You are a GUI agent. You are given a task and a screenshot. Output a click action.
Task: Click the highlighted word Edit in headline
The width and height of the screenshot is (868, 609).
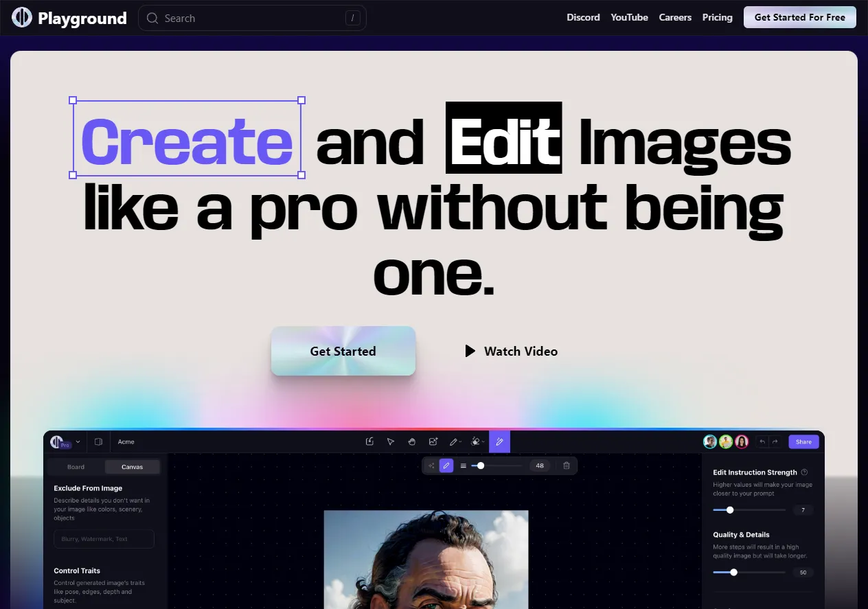point(503,137)
